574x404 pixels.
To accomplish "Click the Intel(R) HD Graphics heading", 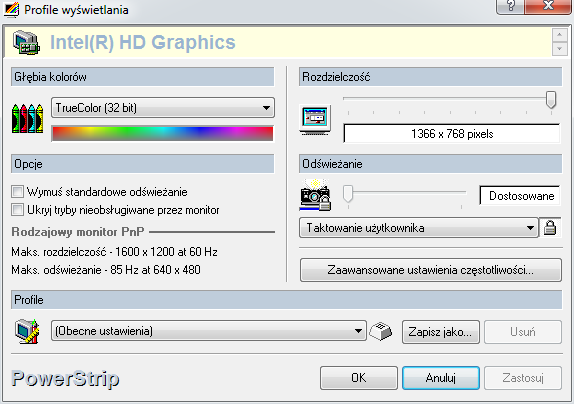I will pos(143,42).
